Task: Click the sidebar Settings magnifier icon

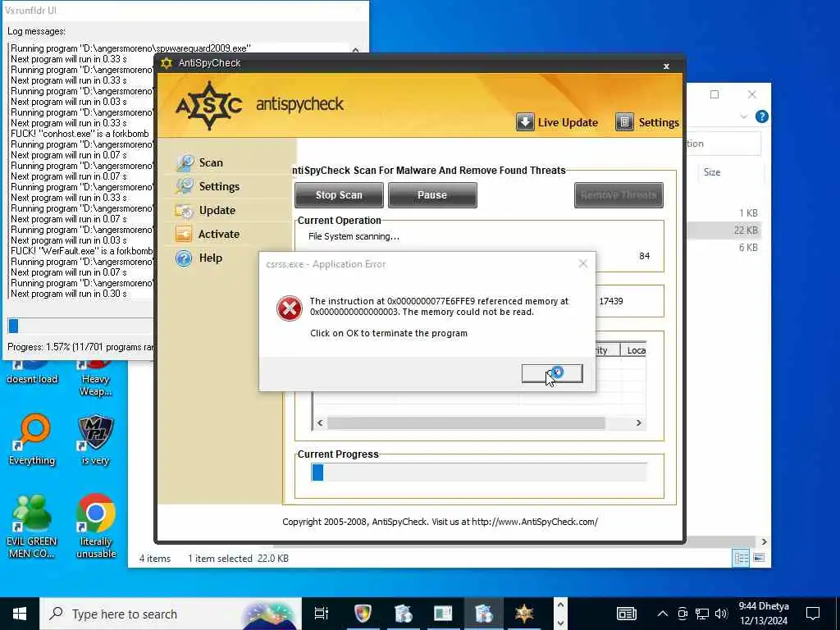Action: [185, 186]
